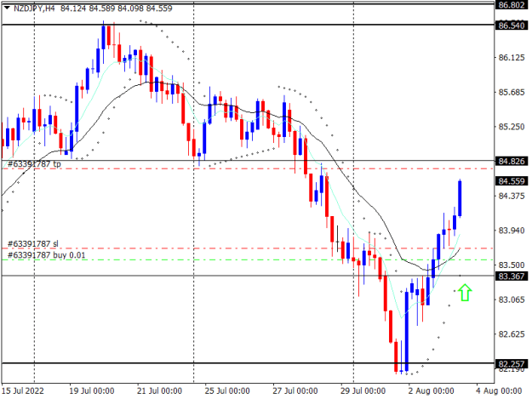The width and height of the screenshot is (532, 399).
Task: Select the '25 Jul 00:00' time axis label
Action: (x=227, y=390)
